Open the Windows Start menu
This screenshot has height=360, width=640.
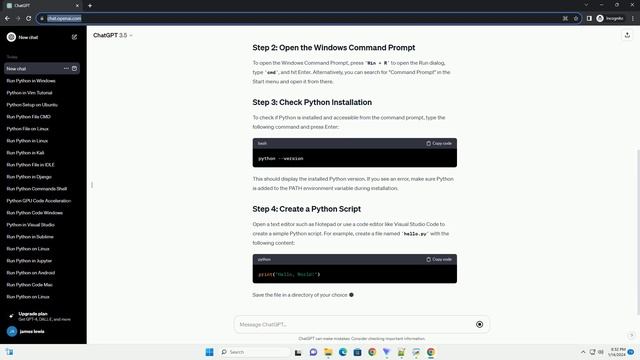click(x=209, y=352)
